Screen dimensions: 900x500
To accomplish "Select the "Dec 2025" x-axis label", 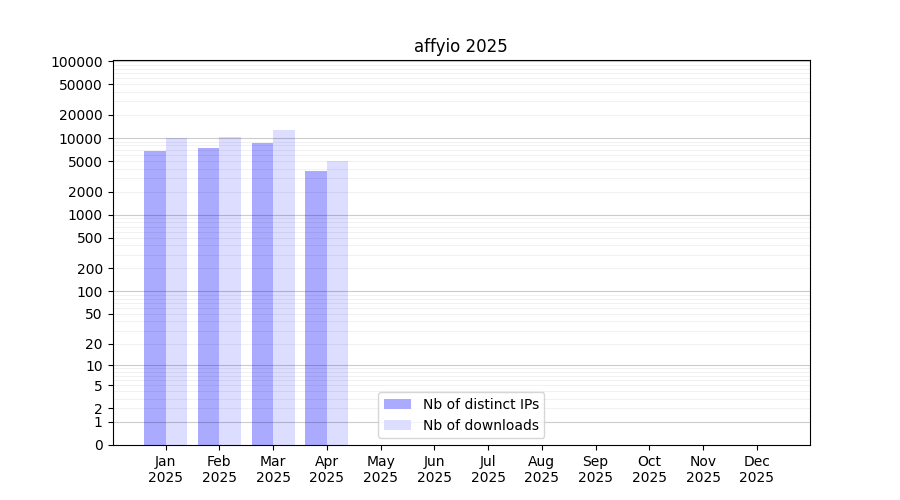I will click(756, 469).
